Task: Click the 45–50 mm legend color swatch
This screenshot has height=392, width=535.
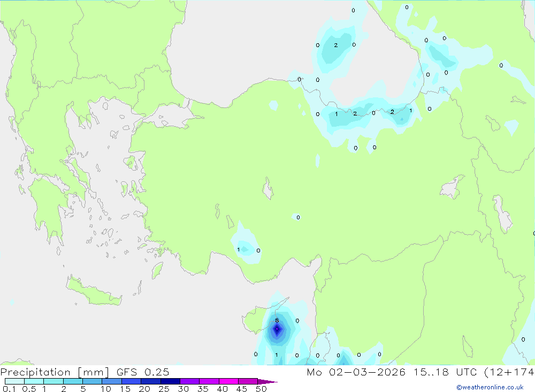Action: coord(248,381)
